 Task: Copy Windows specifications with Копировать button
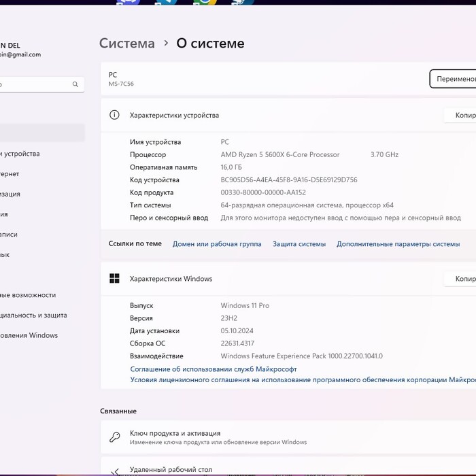pyautogui.click(x=460, y=278)
